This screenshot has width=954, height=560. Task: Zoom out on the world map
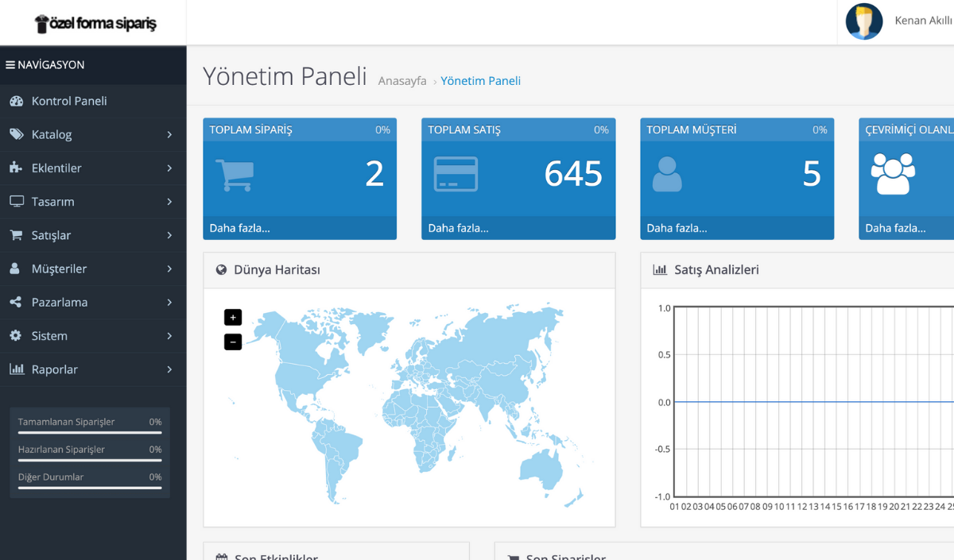(233, 342)
